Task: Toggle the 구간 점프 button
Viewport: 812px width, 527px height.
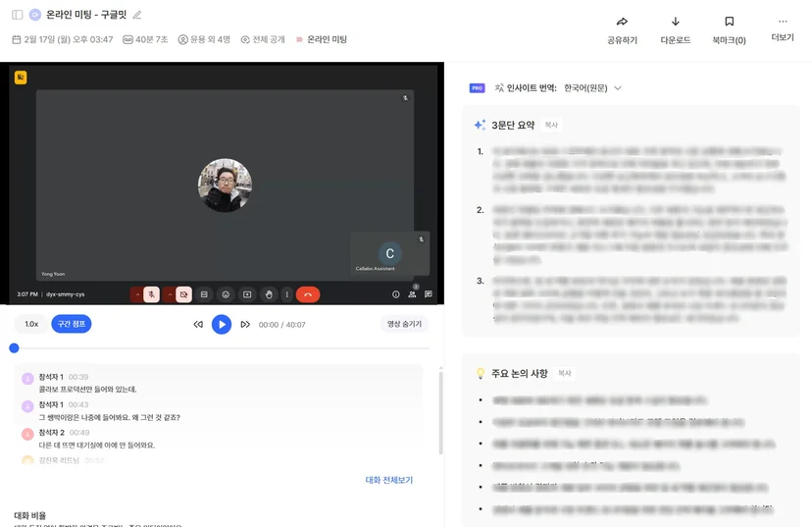Action: (72, 324)
